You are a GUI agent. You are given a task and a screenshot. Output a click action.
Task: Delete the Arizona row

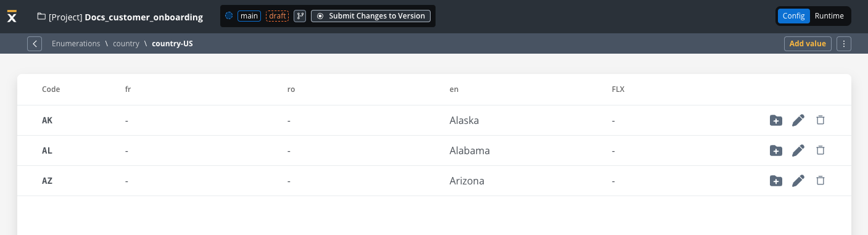820,181
